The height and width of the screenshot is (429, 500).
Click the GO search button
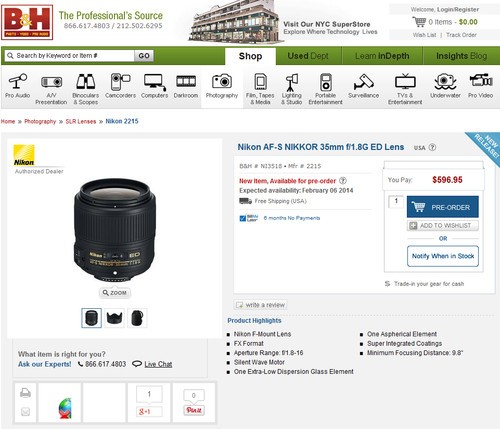coord(144,56)
